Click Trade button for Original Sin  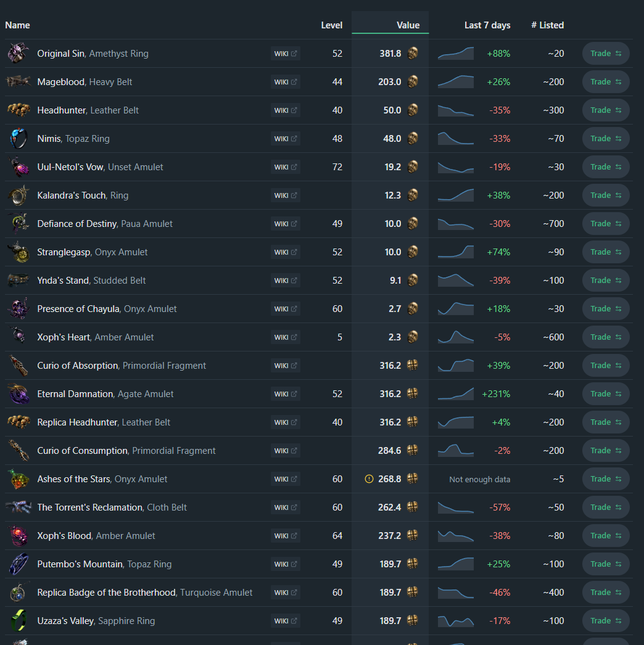(x=606, y=54)
